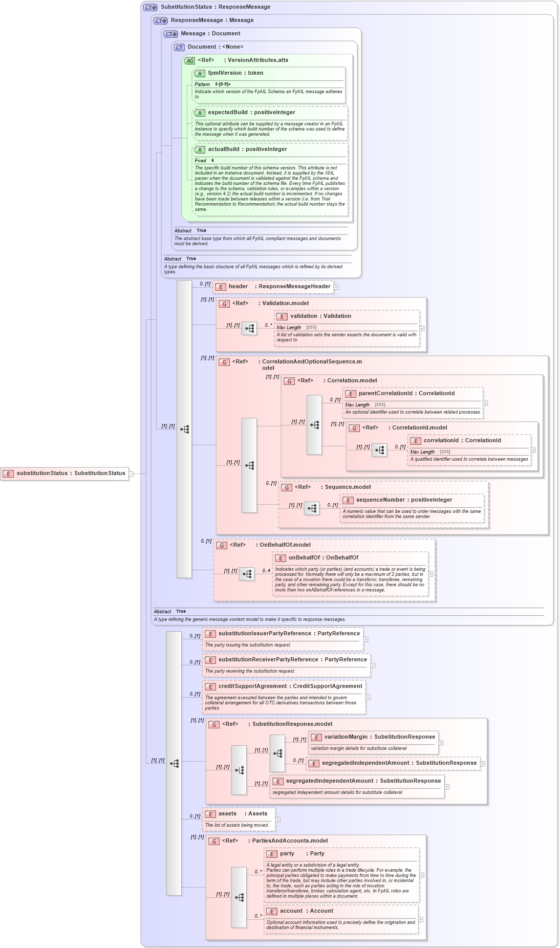The width and height of the screenshot is (560, 948).
Task: Expand the validation Validation element
Action: [422, 329]
